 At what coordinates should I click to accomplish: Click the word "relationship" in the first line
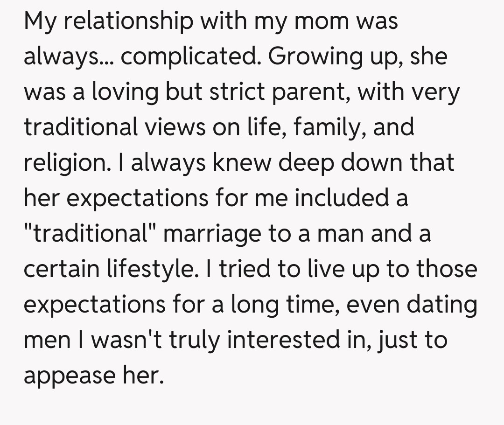129,22
